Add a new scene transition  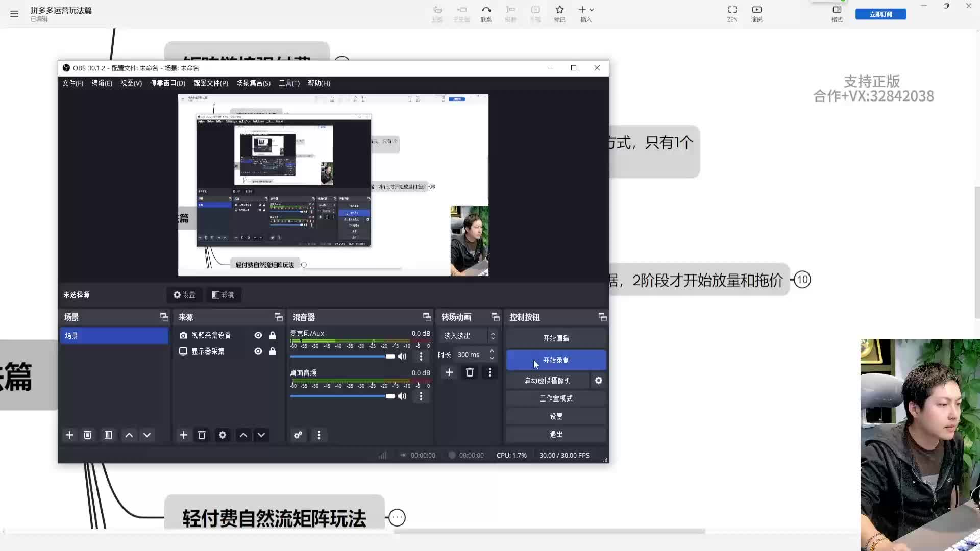click(x=449, y=372)
